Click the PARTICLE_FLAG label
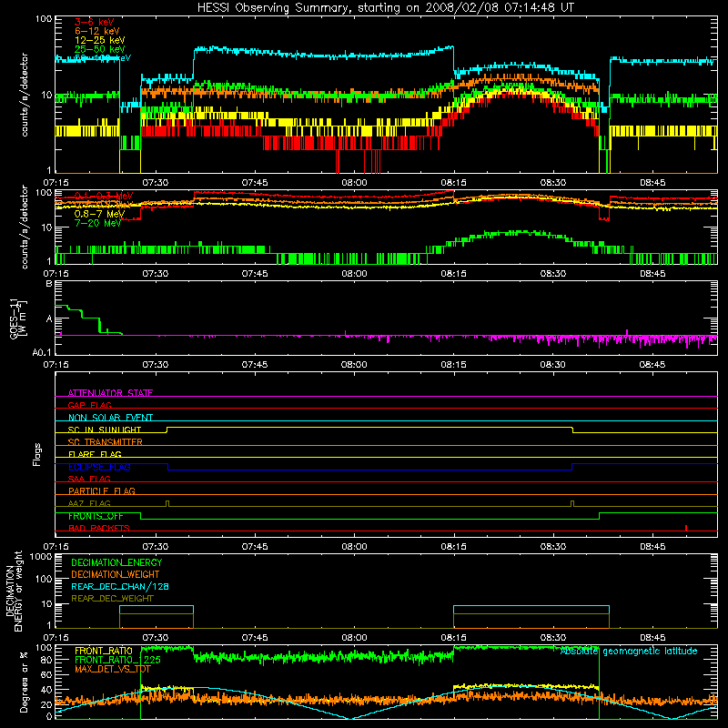728x728 pixels. click(x=102, y=490)
